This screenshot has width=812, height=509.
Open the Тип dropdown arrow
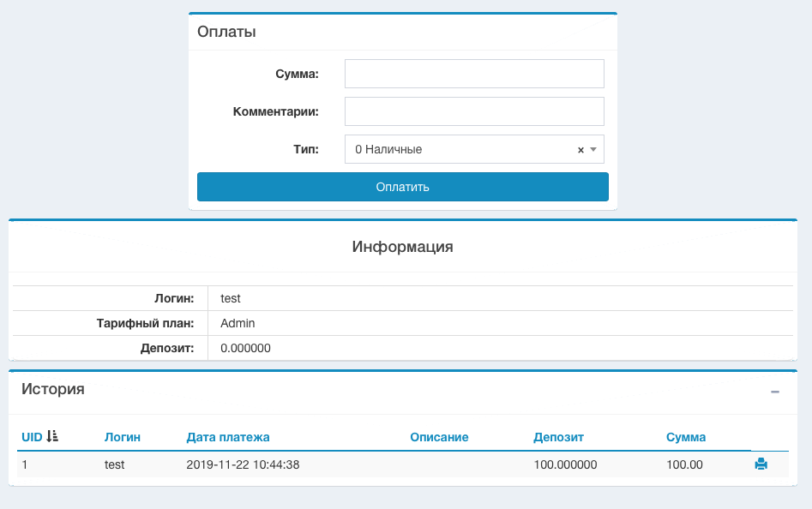click(x=593, y=149)
